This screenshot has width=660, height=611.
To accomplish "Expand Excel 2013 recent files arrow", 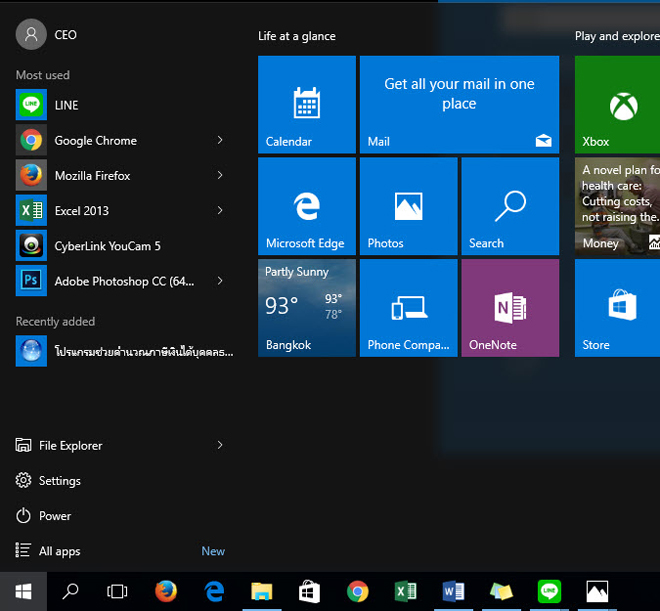I will pyautogui.click(x=220, y=210).
